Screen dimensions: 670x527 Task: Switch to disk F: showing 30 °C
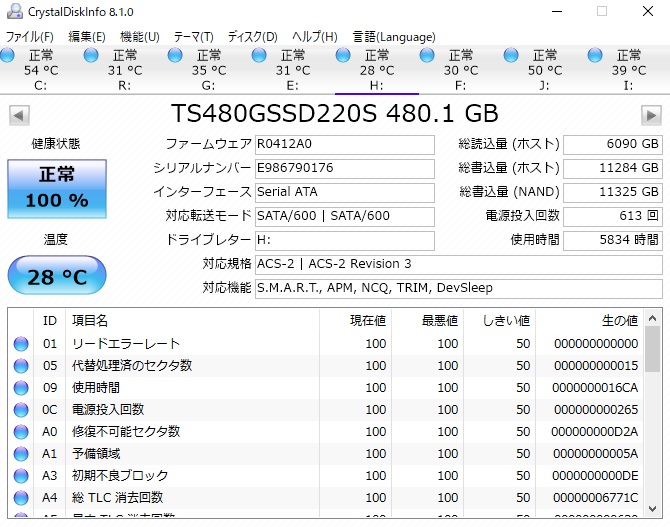[x=460, y=70]
